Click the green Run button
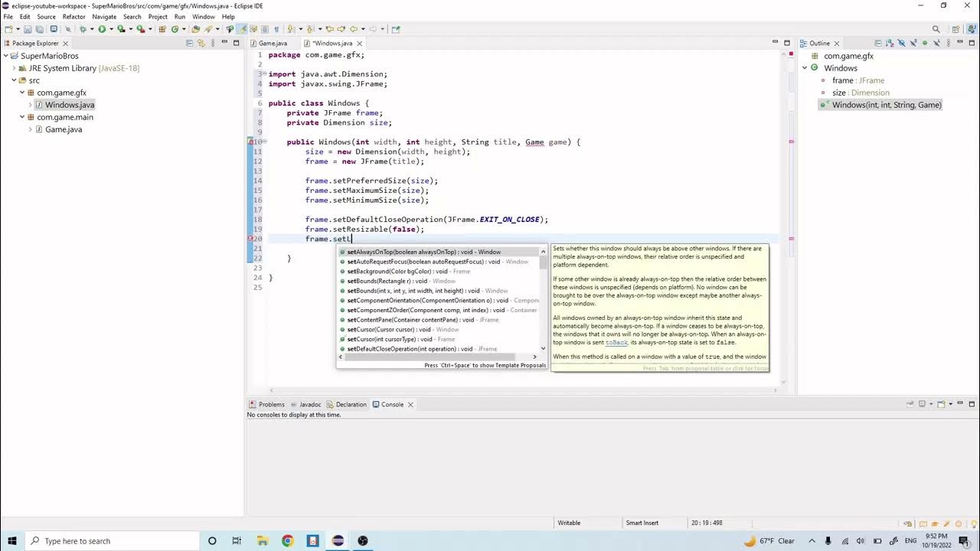The image size is (980, 551). point(102,29)
